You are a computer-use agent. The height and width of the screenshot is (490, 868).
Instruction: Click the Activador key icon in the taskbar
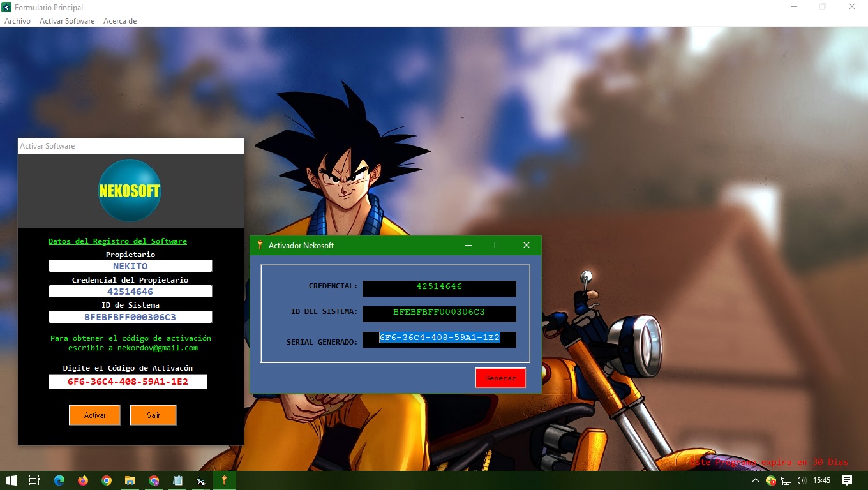coord(225,480)
